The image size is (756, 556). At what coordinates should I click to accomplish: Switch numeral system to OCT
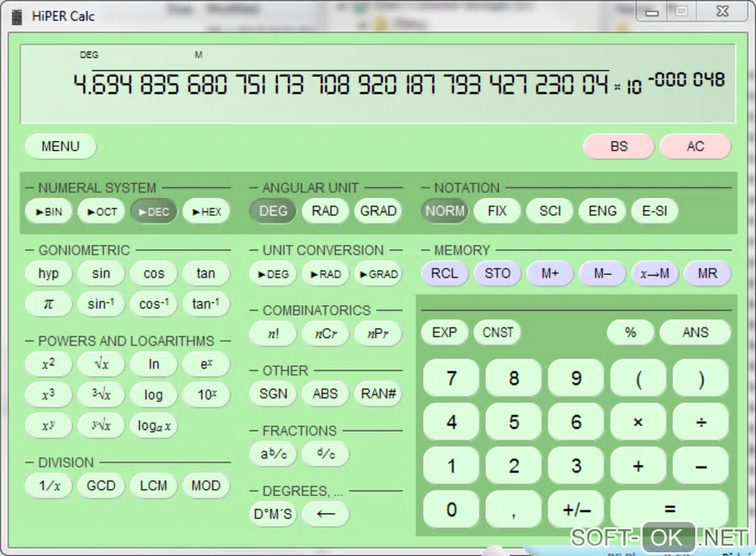click(102, 211)
